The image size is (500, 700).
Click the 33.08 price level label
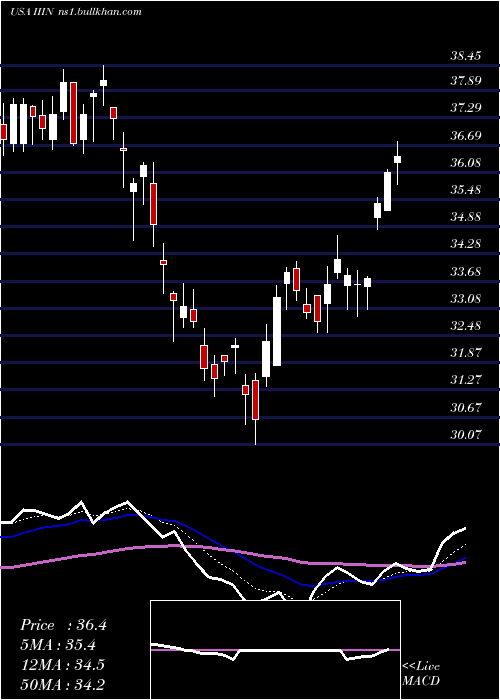(x=466, y=299)
